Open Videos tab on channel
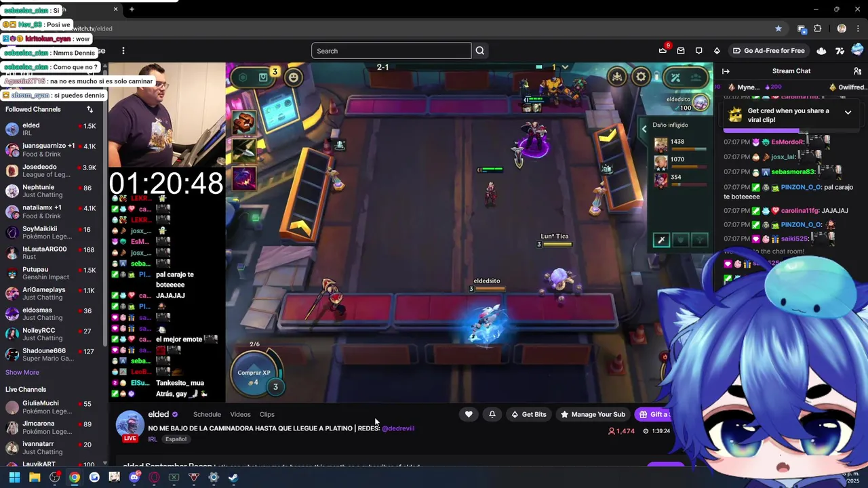Viewport: 868px width, 488px height. pos(240,414)
